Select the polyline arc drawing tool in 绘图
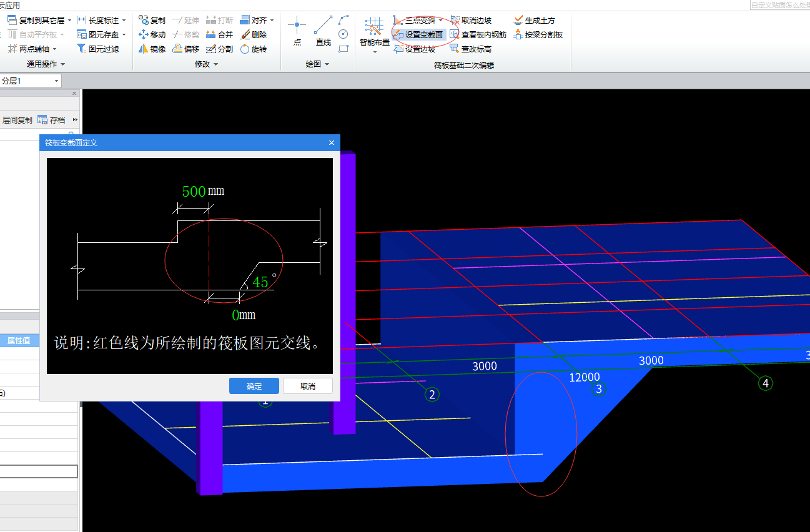The width and height of the screenshot is (810, 532). [343, 21]
